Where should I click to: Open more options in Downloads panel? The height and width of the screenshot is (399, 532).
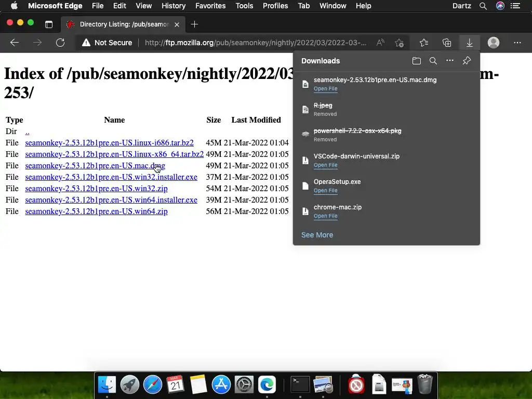click(450, 60)
